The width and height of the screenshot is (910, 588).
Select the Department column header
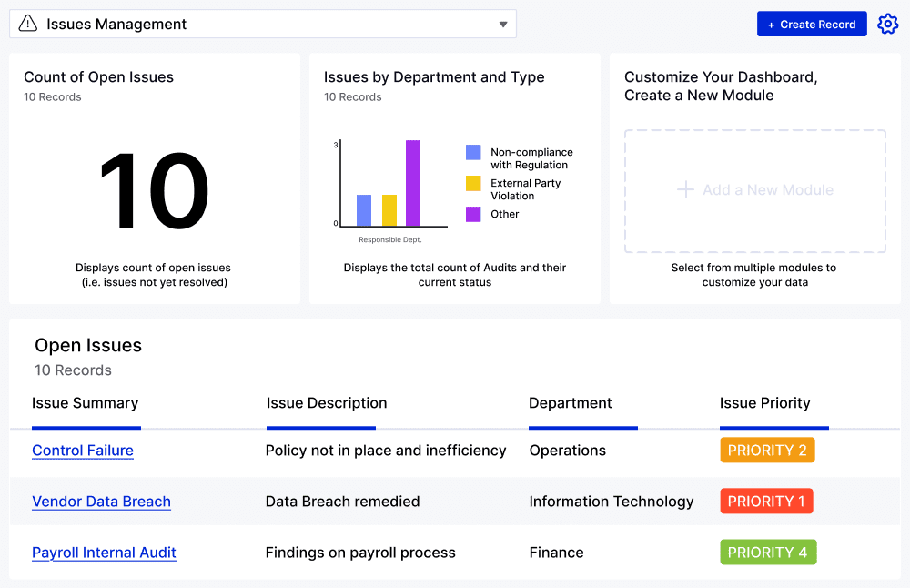point(571,403)
